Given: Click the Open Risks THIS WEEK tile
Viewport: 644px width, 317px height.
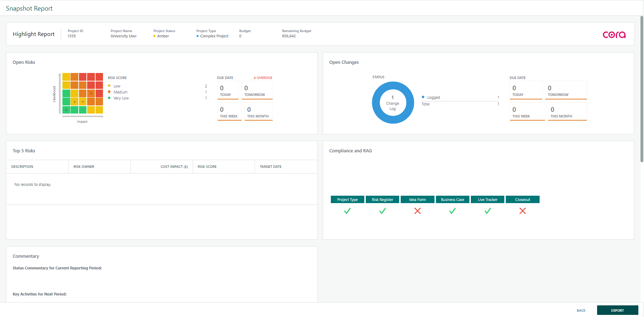Looking at the screenshot, I should click(229, 112).
